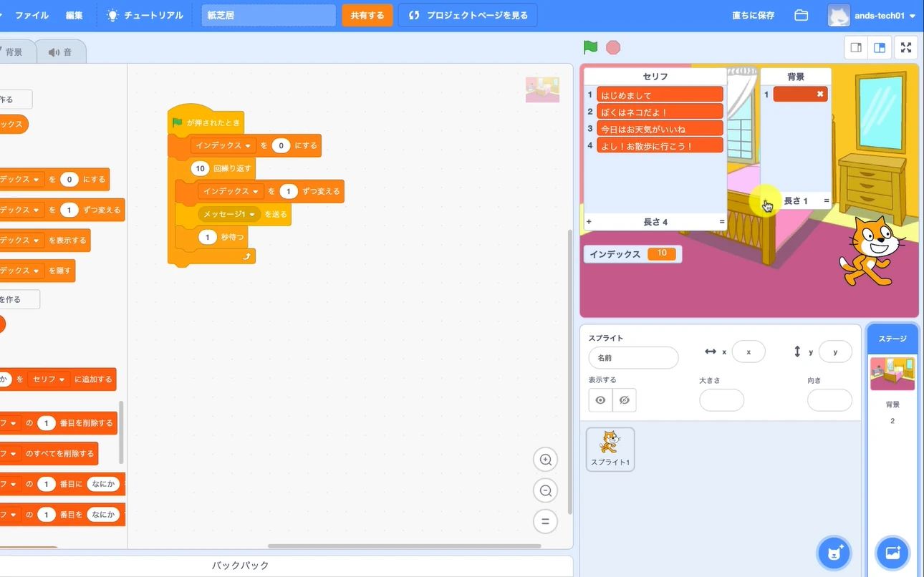Open プロジェクトページを見る
This screenshot has width=924, height=577.
point(468,14)
